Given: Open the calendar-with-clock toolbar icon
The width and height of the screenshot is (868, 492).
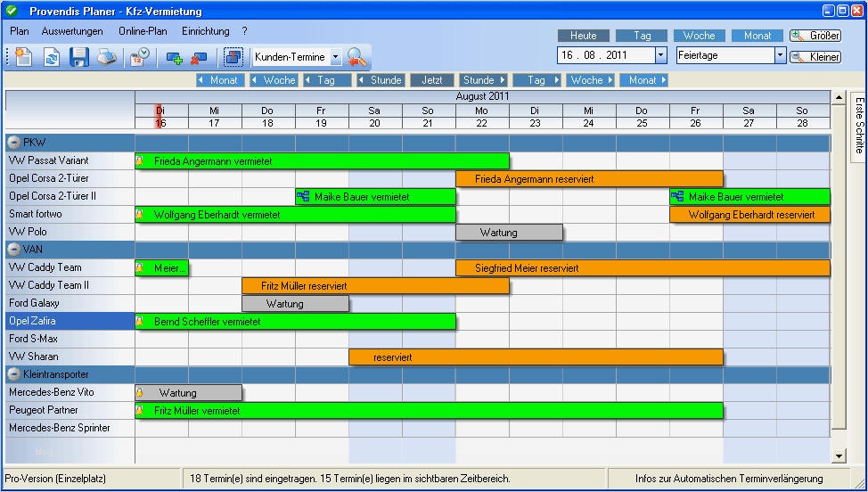Looking at the screenshot, I should pyautogui.click(x=140, y=57).
